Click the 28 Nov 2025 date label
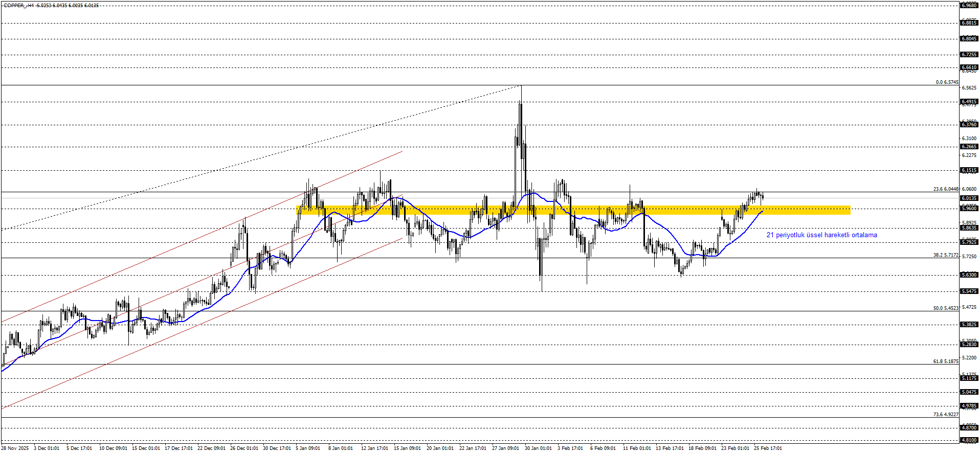Viewport: 980px width, 454px height. [x=15, y=448]
